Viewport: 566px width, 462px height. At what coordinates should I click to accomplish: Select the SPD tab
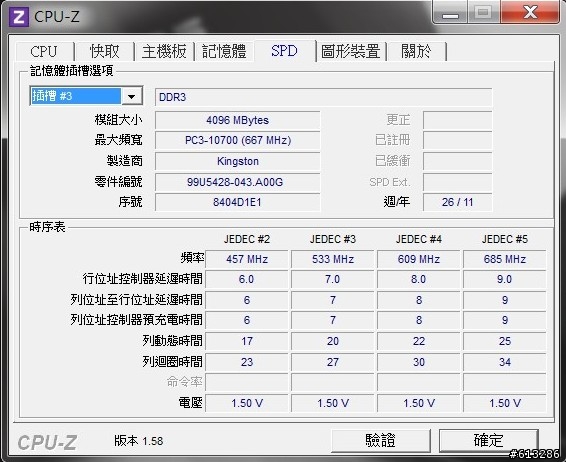coord(284,51)
